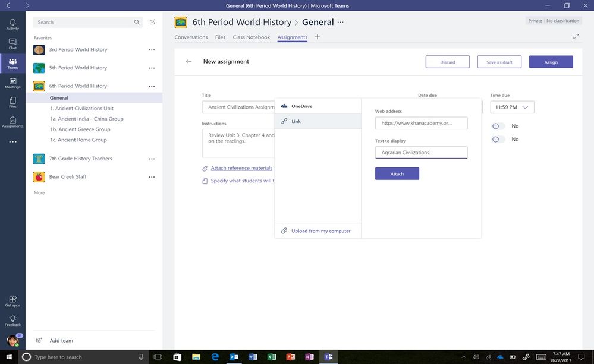The image size is (594, 364).
Task: Open Chat in left rail
Action: pyautogui.click(x=12, y=44)
